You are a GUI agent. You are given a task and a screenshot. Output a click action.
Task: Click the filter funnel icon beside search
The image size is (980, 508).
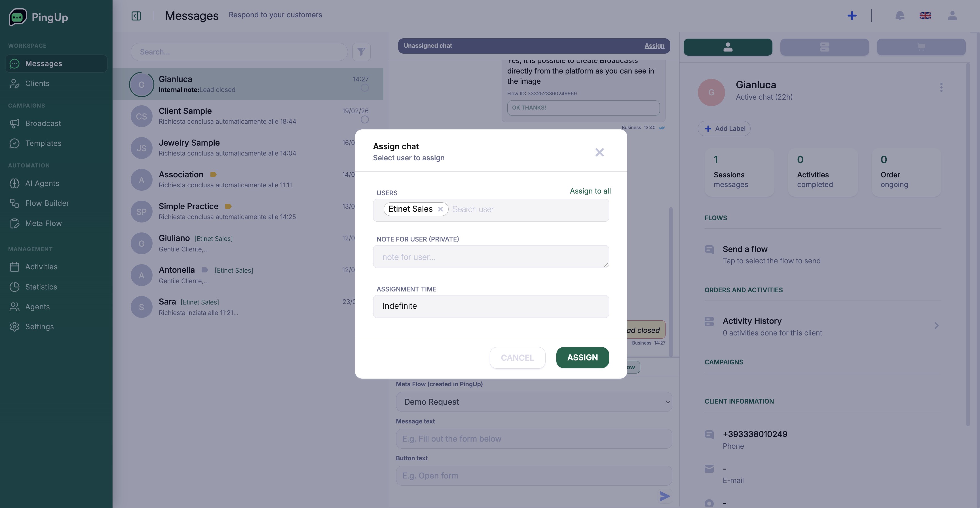[361, 52]
